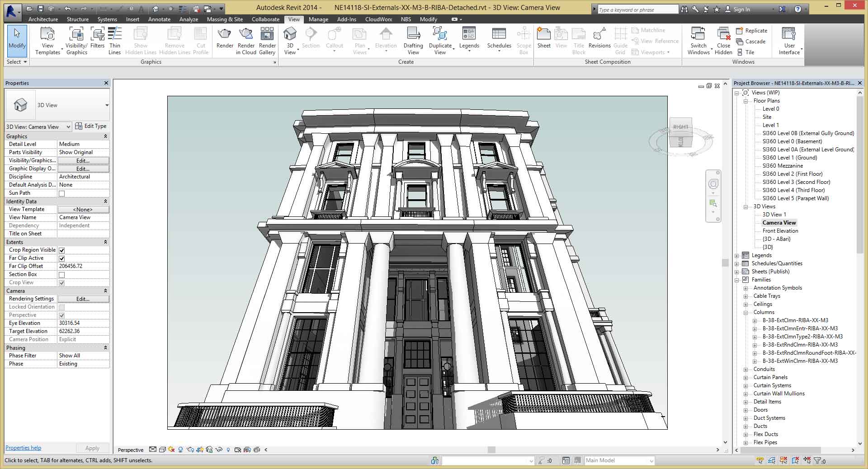Open the 3D View type selector dropdown
Screen dimensions: 868x469
107,105
